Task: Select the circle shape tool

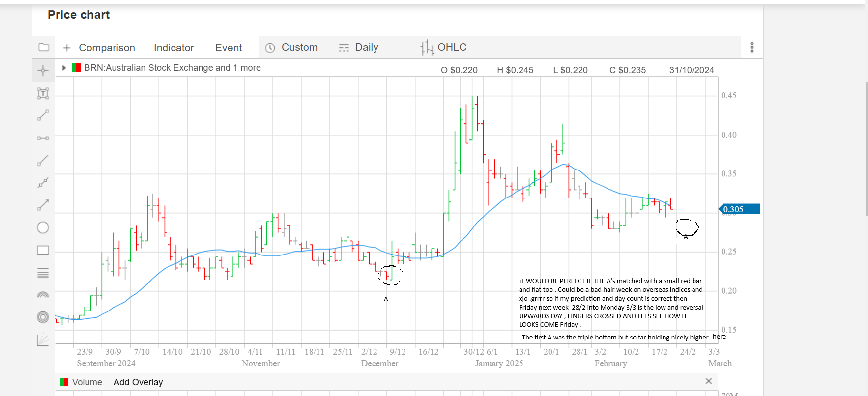Action: tap(43, 228)
